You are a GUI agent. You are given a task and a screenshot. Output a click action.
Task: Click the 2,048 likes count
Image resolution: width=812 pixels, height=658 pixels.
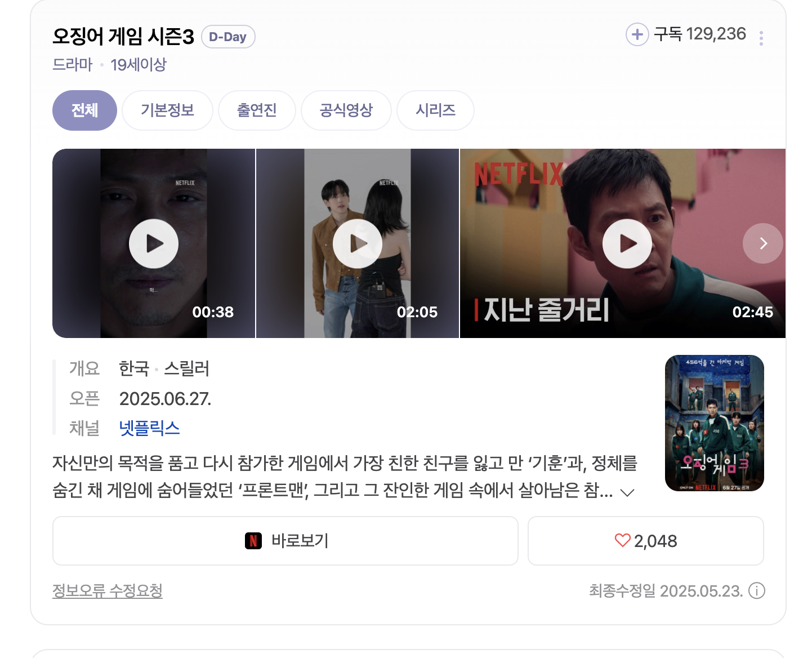tap(655, 541)
